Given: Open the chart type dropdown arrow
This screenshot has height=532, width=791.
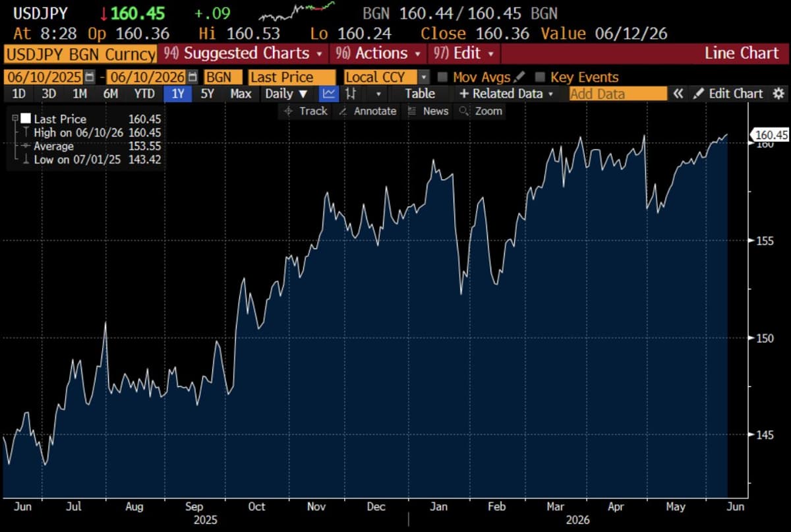Looking at the screenshot, I should coord(378,94).
